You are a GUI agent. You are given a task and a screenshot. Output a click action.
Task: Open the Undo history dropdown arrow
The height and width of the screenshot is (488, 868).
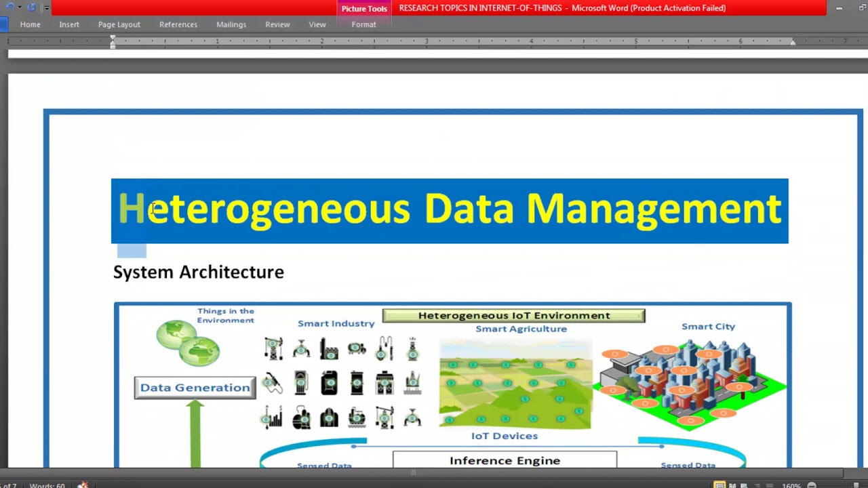tap(19, 7)
